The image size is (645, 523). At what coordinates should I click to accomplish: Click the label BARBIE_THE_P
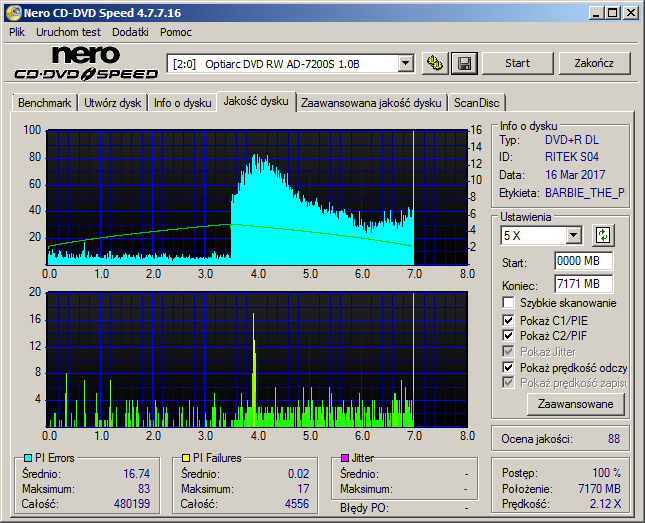pyautogui.click(x=585, y=193)
